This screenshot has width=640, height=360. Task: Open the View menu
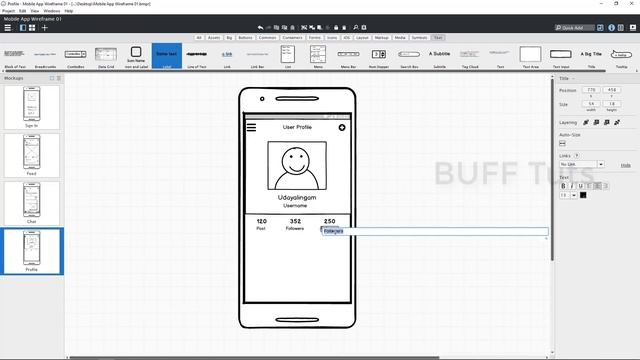(35, 11)
